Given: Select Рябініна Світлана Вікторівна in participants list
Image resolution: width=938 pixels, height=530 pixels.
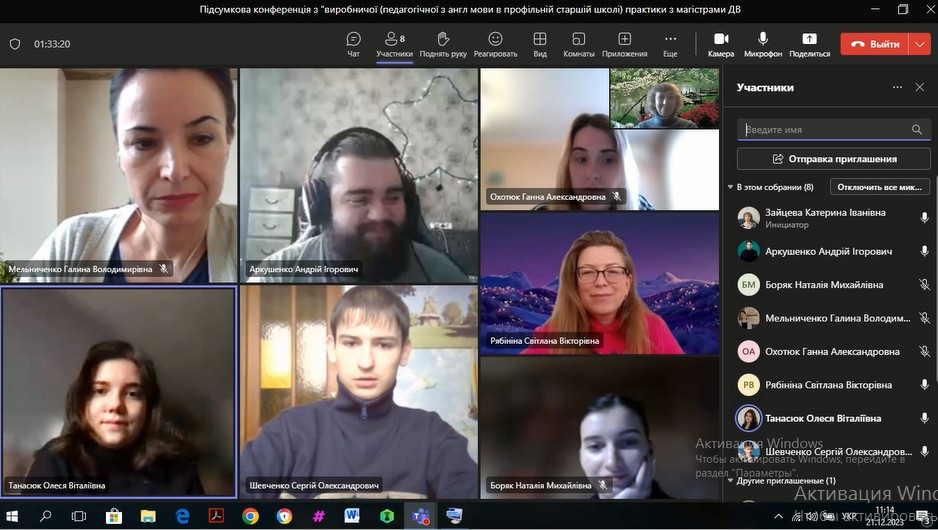Looking at the screenshot, I should pos(825,385).
